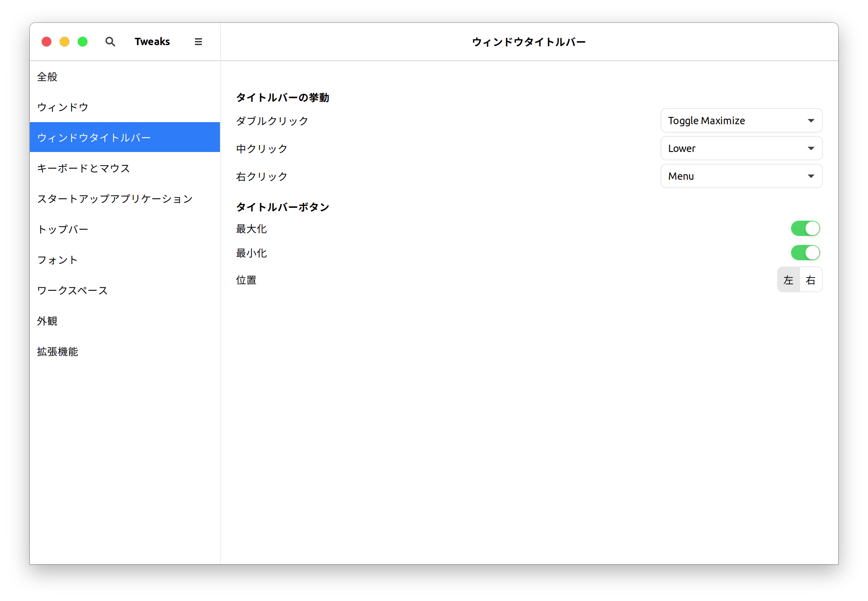Toggle the 最小化 switch off
Viewport: 868px width, 601px height.
(805, 253)
